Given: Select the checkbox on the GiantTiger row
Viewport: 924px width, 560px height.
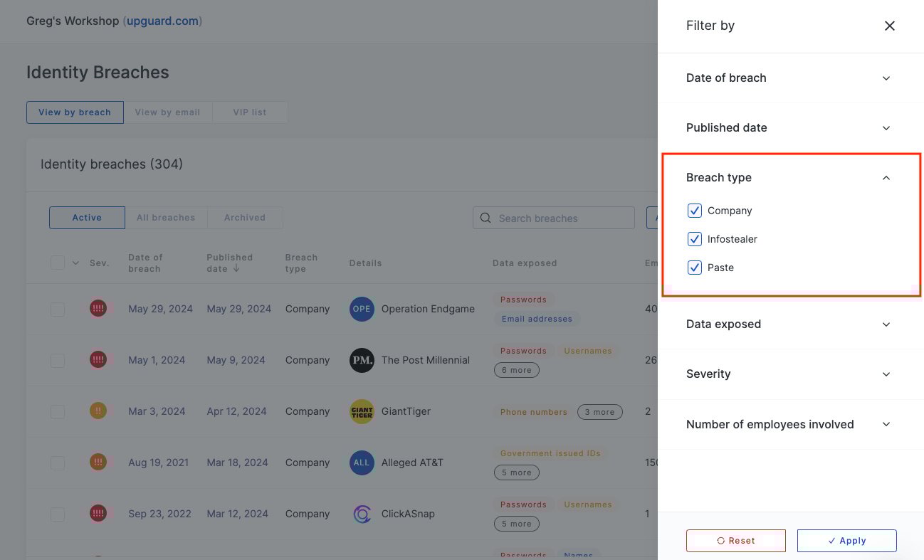Looking at the screenshot, I should click(x=58, y=411).
